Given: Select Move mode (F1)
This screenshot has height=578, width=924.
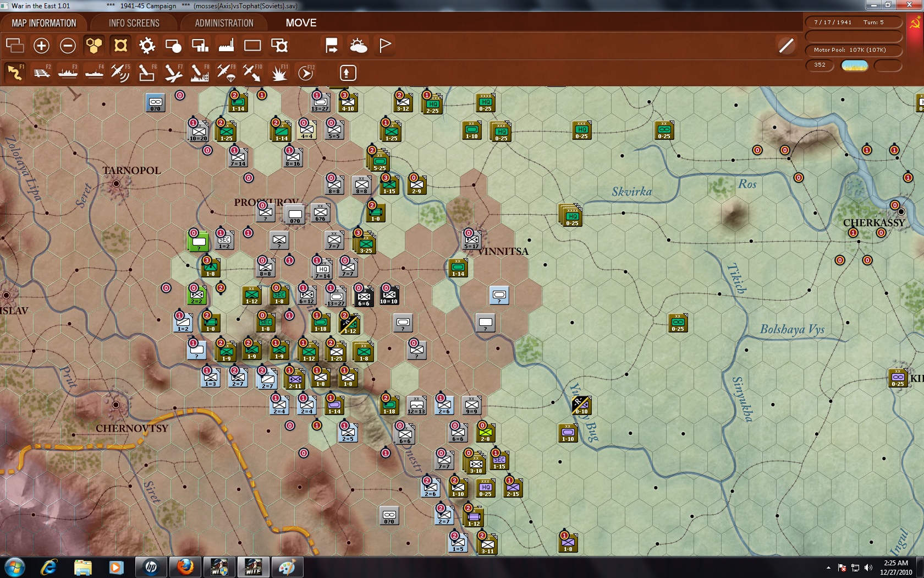Looking at the screenshot, I should [x=15, y=73].
